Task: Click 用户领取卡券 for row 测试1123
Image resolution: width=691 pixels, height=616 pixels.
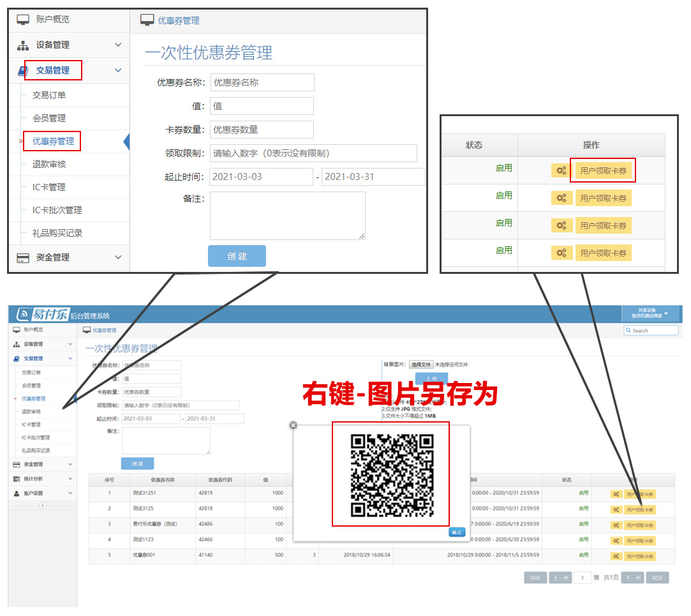Action: (x=639, y=541)
